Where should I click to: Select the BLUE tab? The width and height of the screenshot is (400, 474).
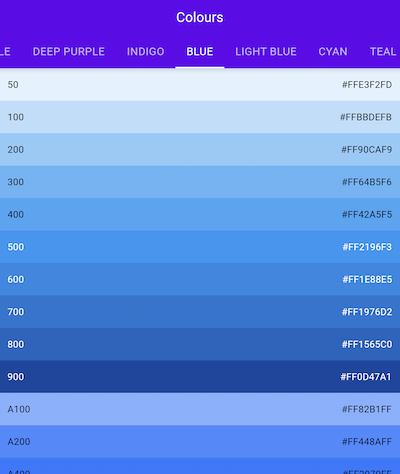pyautogui.click(x=200, y=52)
